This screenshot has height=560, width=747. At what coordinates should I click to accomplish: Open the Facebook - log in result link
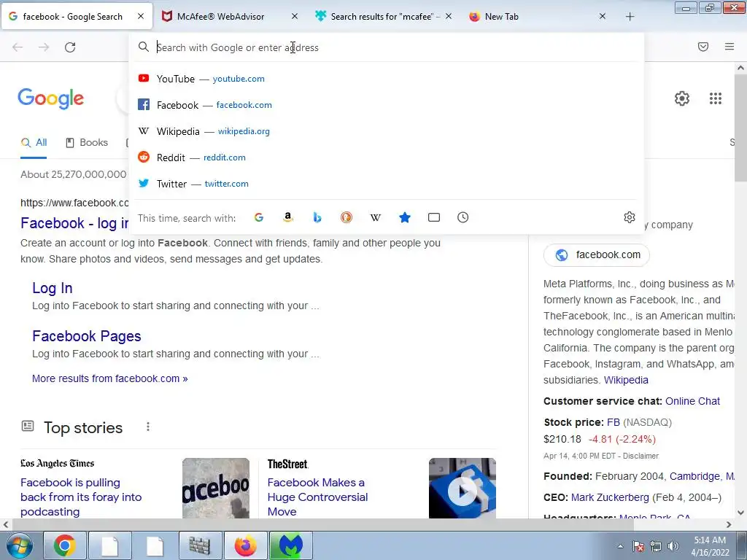coord(74,223)
